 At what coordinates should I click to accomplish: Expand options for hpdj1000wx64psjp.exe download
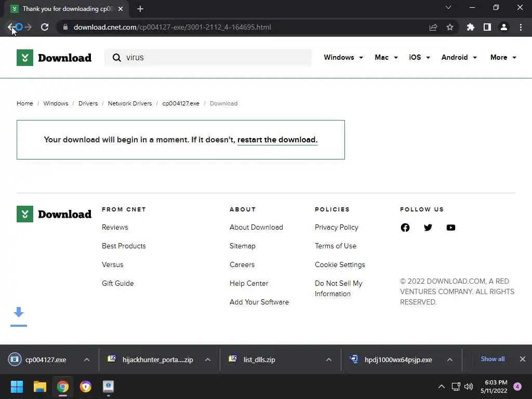point(450,360)
